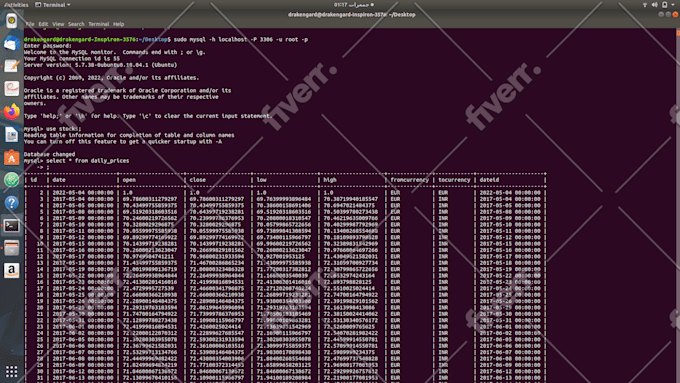
Task: Click the volume speaker indicator
Action: pyautogui.click(x=654, y=5)
